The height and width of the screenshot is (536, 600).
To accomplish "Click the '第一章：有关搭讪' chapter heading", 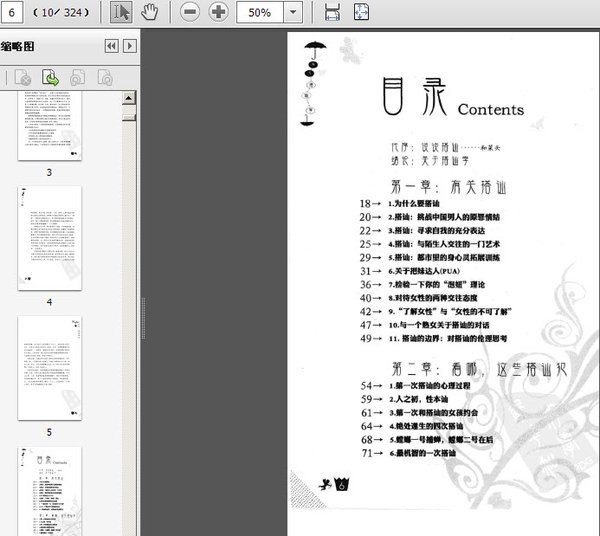I will coord(448,187).
